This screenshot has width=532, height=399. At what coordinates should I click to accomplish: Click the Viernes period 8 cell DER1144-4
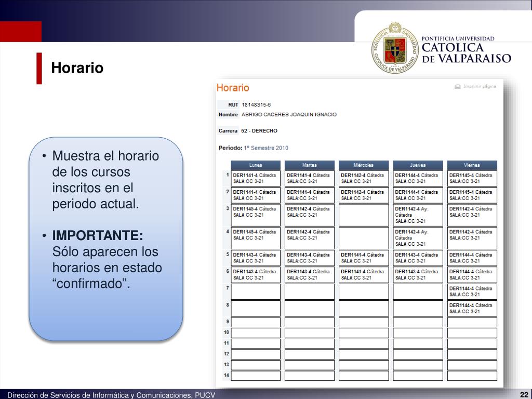tap(472, 309)
